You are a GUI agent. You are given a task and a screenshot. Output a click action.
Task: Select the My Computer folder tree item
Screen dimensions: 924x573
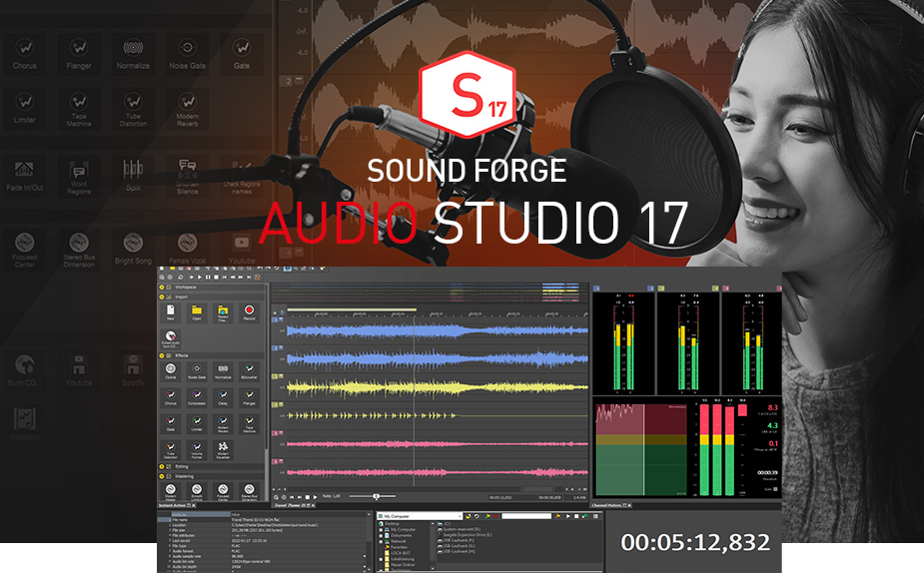click(403, 529)
